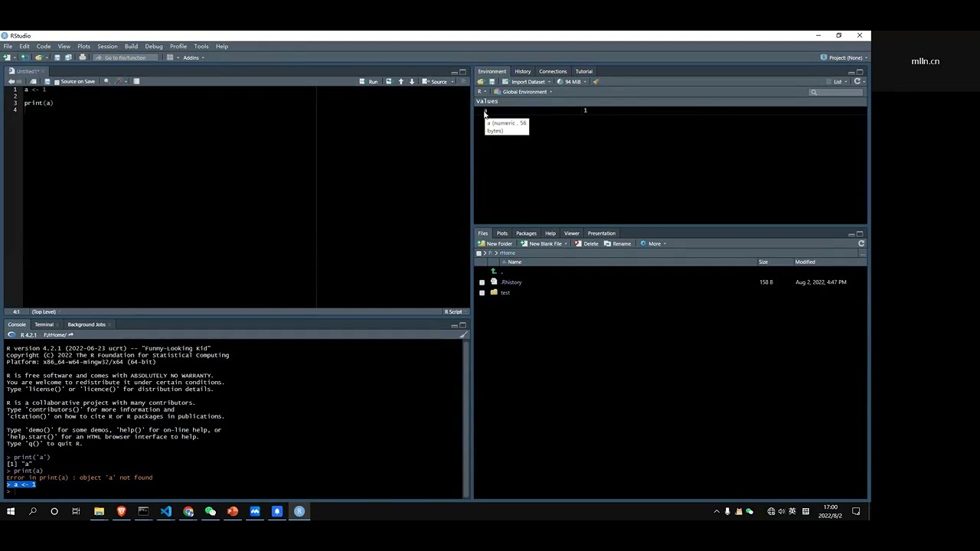Run the current line with Run button
The height and width of the screenshot is (551, 980).
click(369, 81)
